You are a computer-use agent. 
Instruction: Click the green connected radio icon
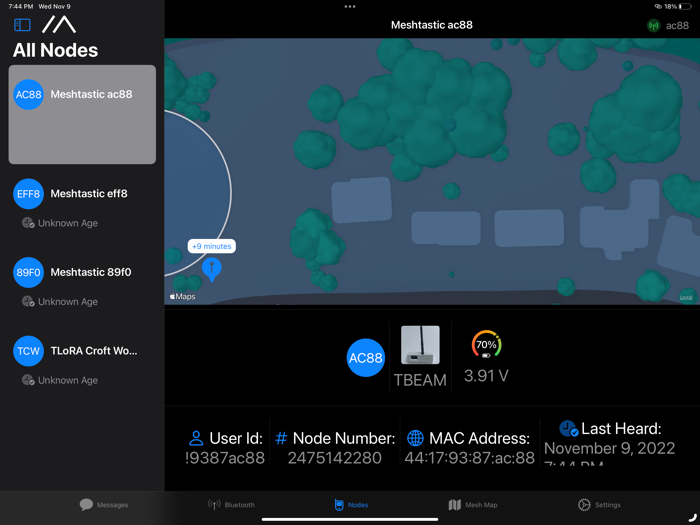point(654,25)
